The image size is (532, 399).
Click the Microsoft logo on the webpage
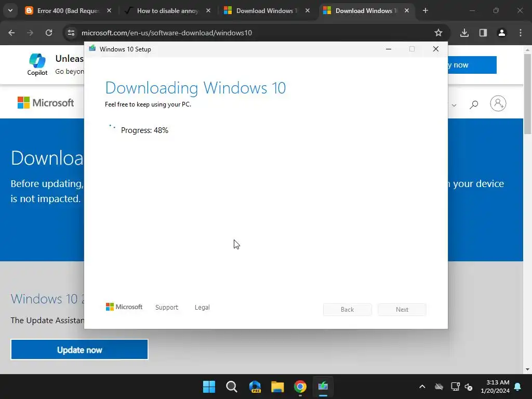coord(46,102)
